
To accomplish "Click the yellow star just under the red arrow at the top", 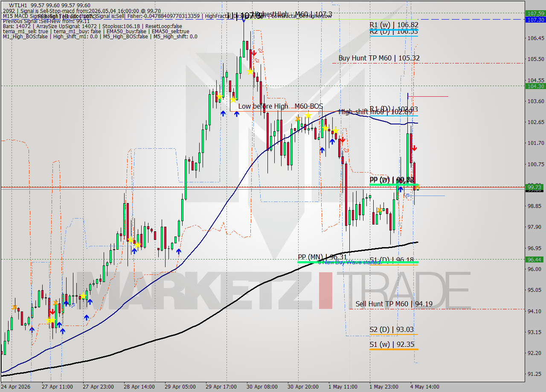I will [250, 72].
